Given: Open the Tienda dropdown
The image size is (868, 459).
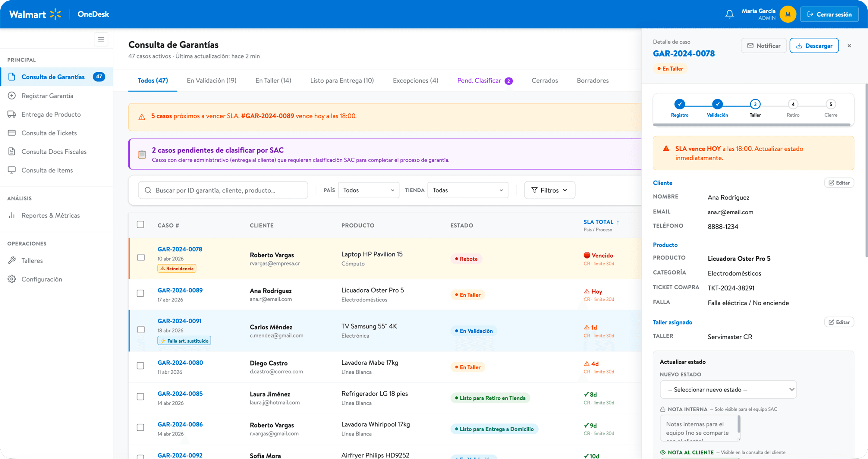Looking at the screenshot, I should click(467, 190).
